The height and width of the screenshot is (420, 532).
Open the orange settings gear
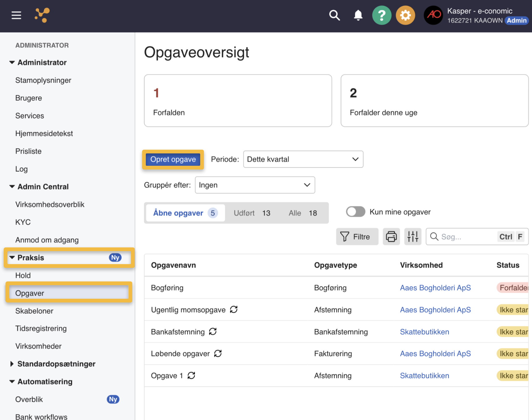405,15
